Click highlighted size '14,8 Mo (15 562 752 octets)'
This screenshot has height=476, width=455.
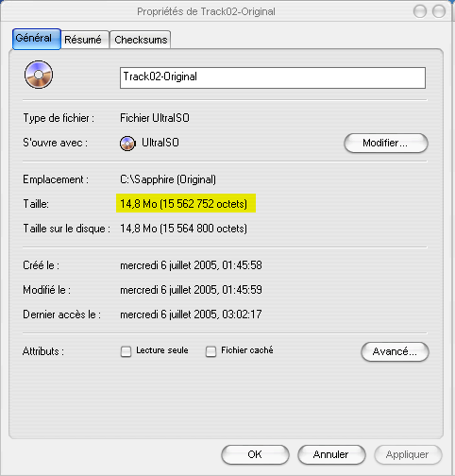pos(184,204)
